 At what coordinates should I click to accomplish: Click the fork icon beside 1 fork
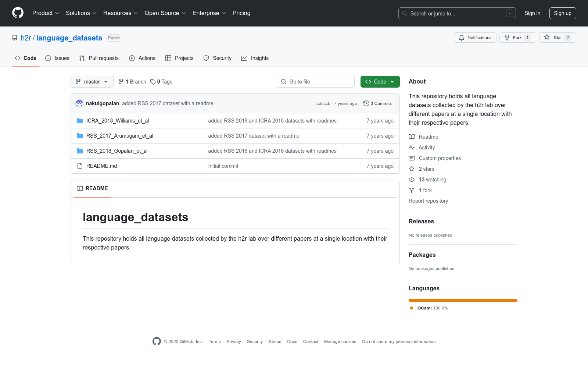412,190
